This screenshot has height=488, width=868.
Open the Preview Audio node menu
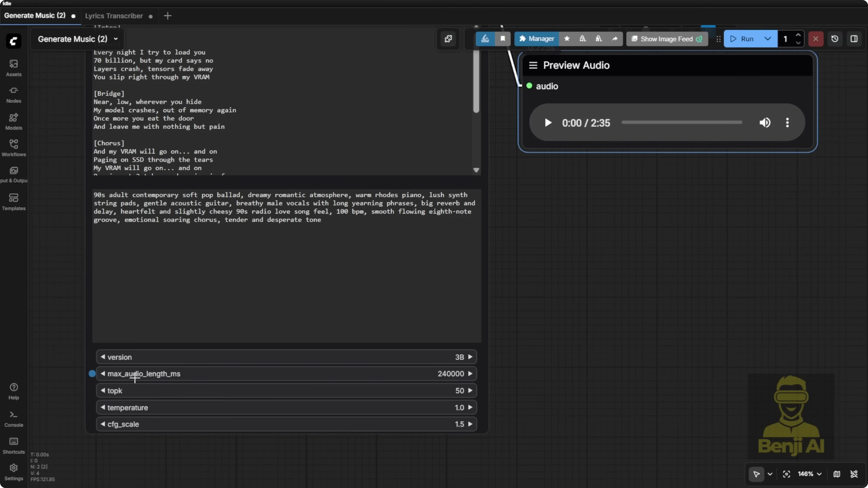[x=533, y=65]
